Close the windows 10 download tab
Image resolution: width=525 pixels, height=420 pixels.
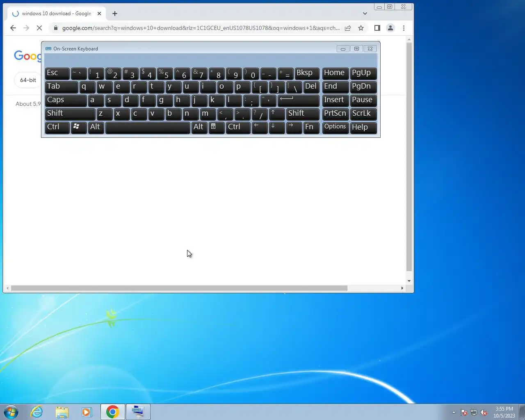(99, 14)
